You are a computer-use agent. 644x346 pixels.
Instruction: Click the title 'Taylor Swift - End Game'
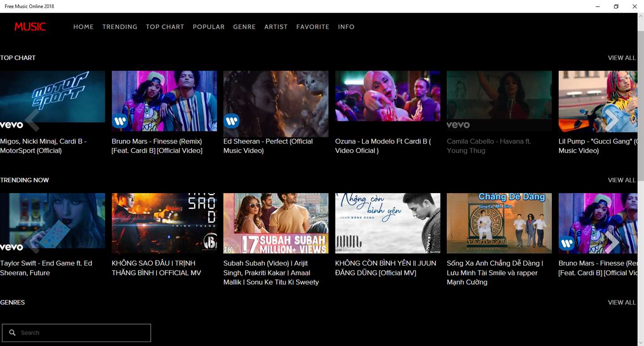pos(46,268)
